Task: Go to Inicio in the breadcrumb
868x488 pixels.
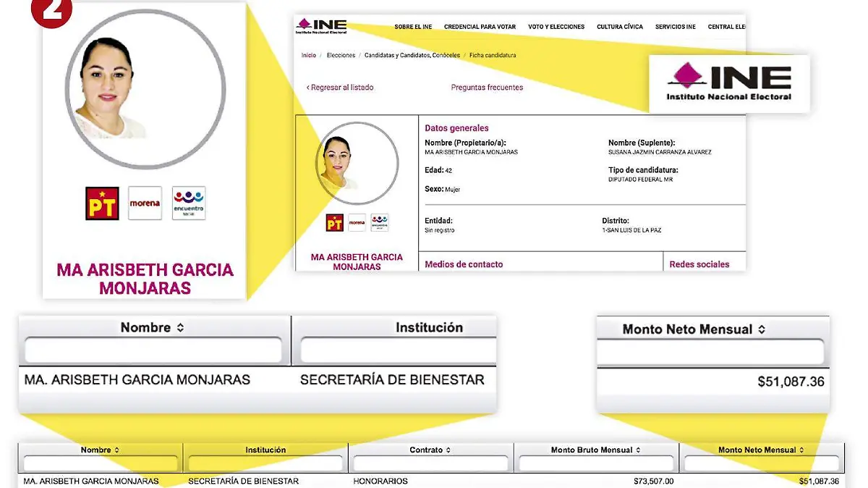Action: (309, 56)
